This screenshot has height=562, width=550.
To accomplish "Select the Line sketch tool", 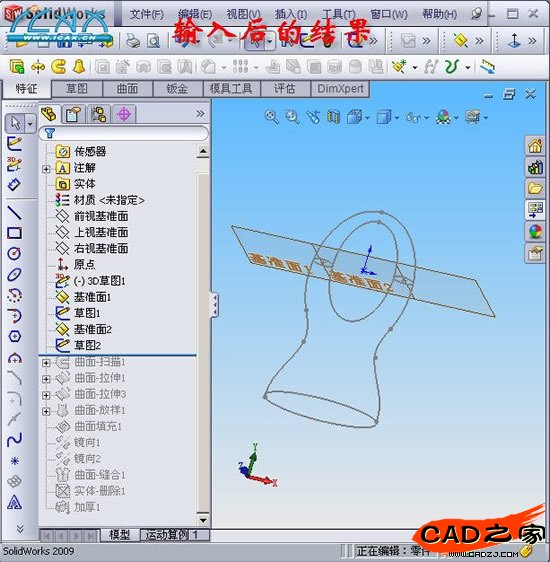I will [x=14, y=213].
